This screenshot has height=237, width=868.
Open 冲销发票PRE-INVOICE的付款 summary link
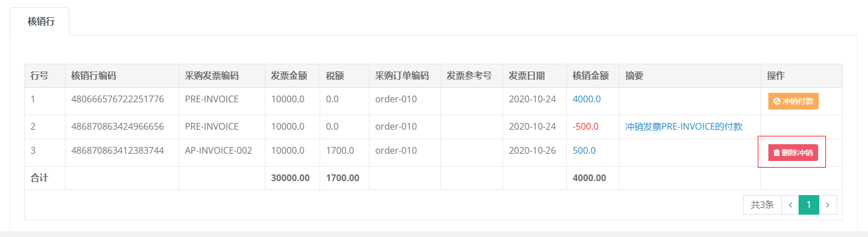click(684, 126)
